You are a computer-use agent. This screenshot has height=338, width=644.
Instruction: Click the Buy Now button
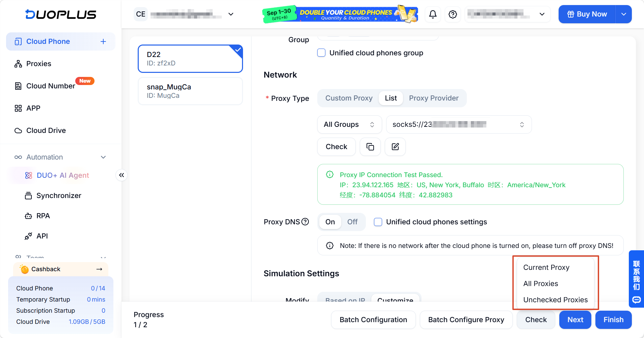pos(587,14)
